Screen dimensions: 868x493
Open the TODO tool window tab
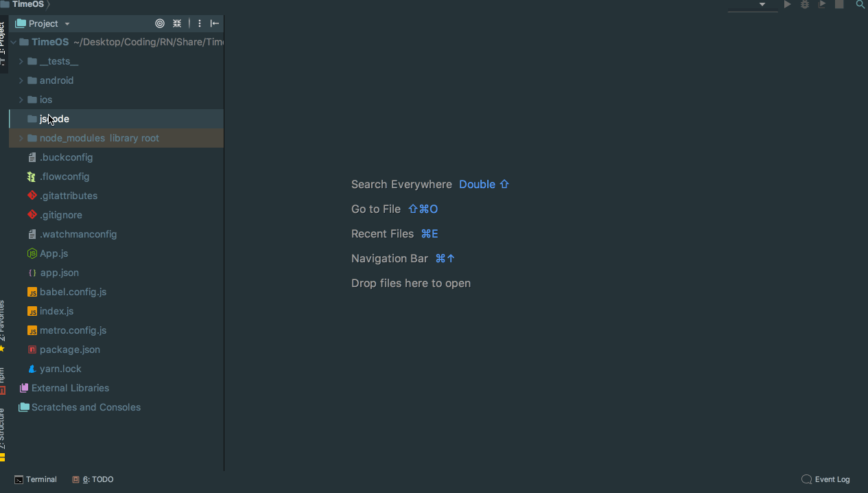click(x=93, y=479)
